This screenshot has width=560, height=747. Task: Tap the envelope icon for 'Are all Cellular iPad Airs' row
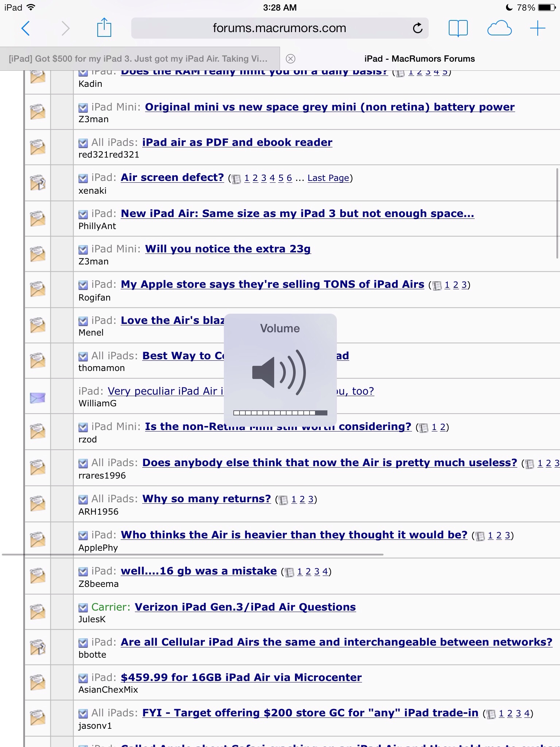38,647
